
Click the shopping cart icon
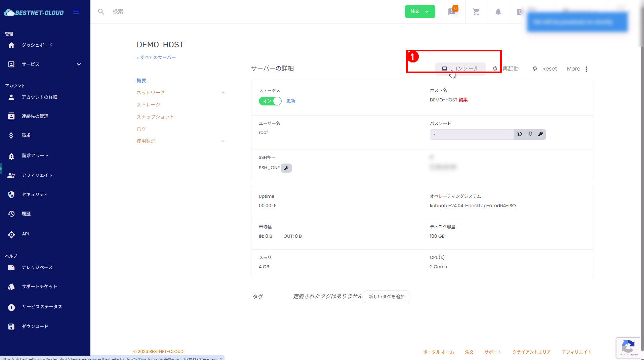point(476,12)
